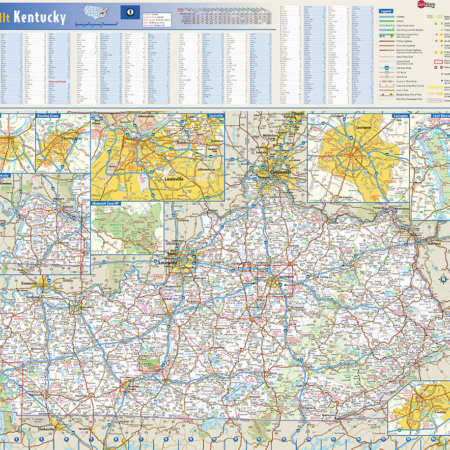Click the Kentucky state flag icon
The width and height of the screenshot is (450, 450).
(x=130, y=12)
